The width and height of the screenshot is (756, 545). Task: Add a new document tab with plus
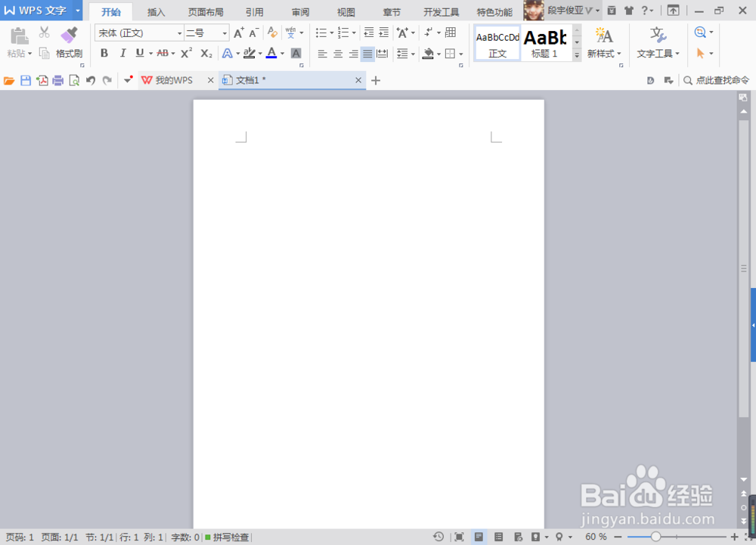click(376, 80)
